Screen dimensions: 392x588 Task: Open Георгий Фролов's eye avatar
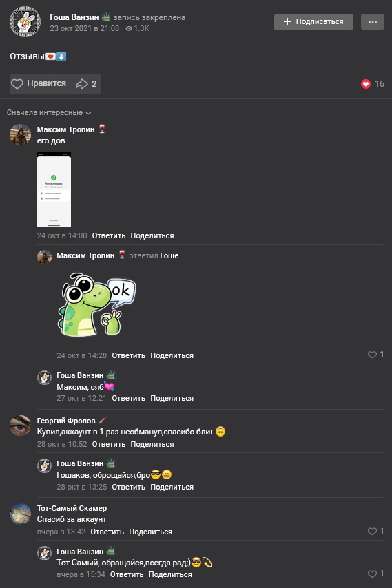20,426
